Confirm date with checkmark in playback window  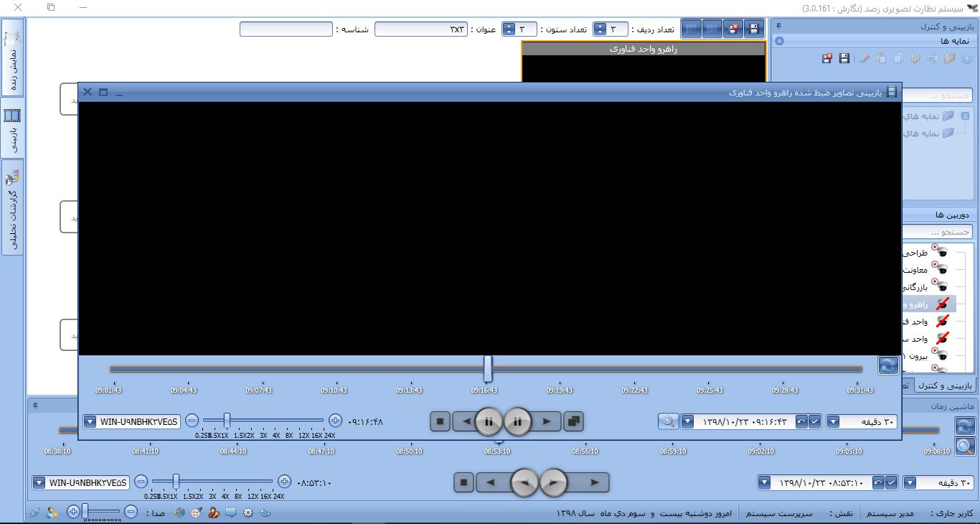tap(814, 421)
